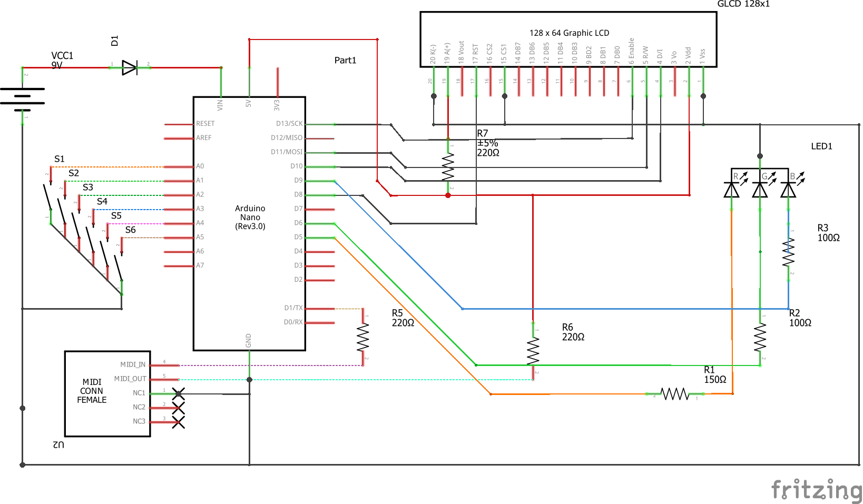The height and width of the screenshot is (504, 863).
Task: Click the D9 pin label
Action: pyautogui.click(x=299, y=181)
